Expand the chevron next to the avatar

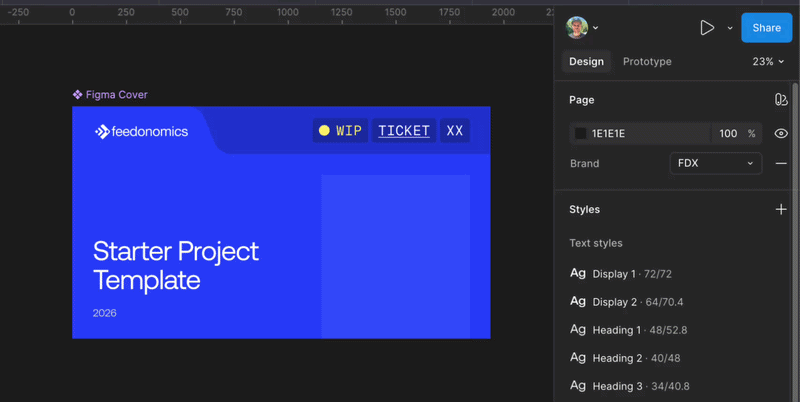595,28
